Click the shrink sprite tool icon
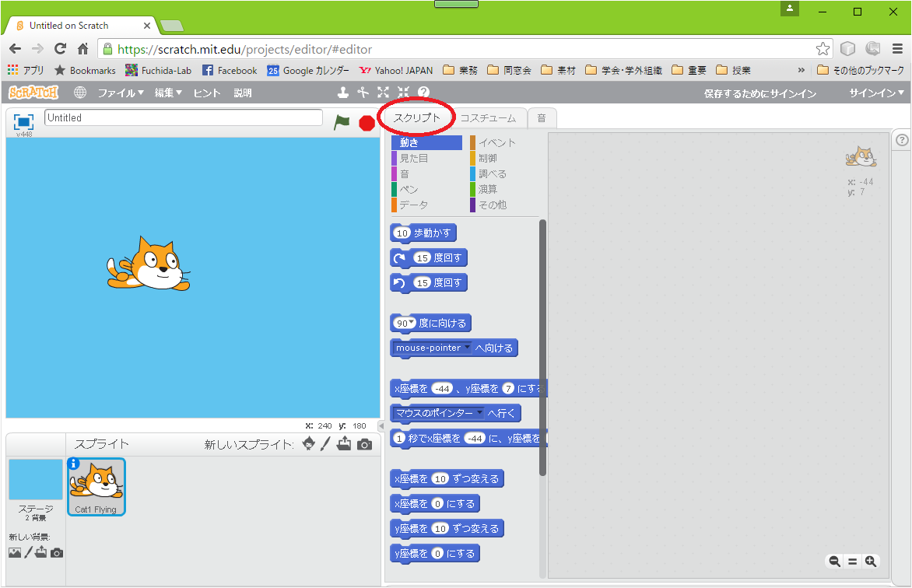 pyautogui.click(x=403, y=93)
